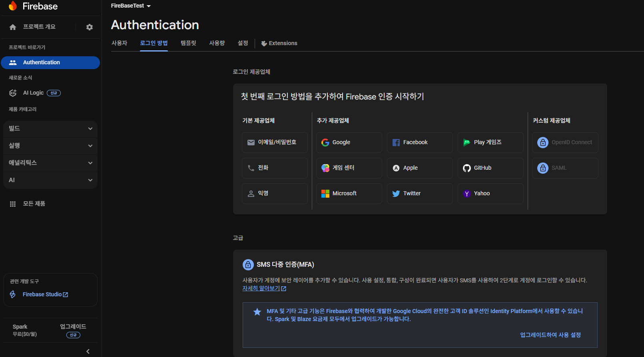
Task: Click the Firebase Studio logo icon
Action: tap(13, 294)
